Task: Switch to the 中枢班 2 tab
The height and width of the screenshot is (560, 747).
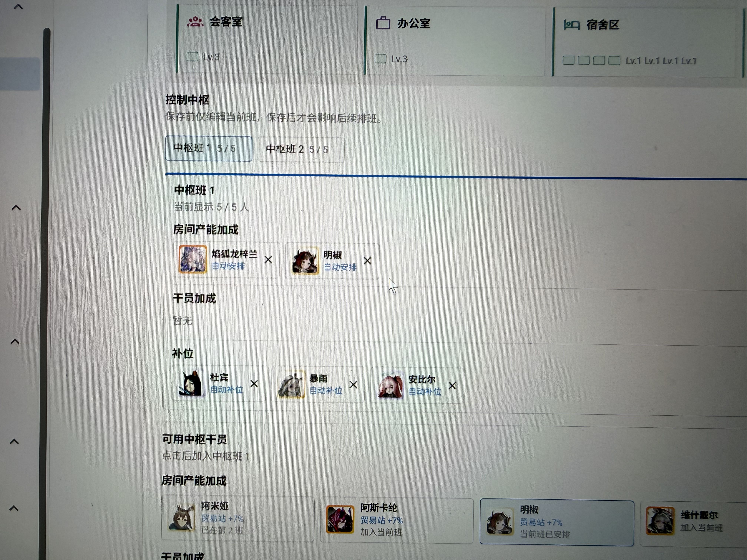Action: pos(301,149)
